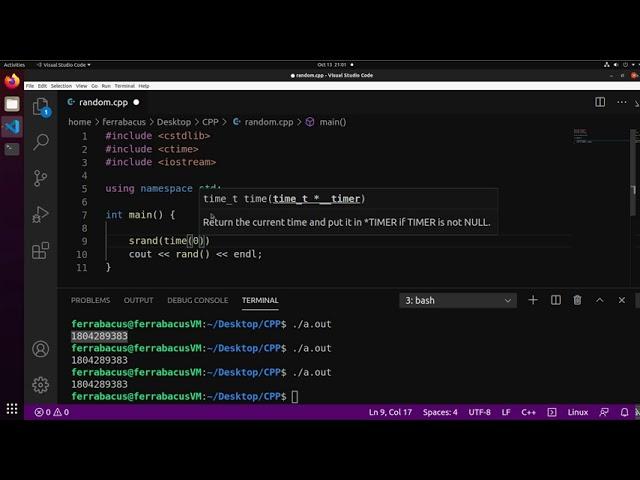The width and height of the screenshot is (640, 480).
Task: Click Firefox icon in Ubuntu dock
Action: pos(12,81)
